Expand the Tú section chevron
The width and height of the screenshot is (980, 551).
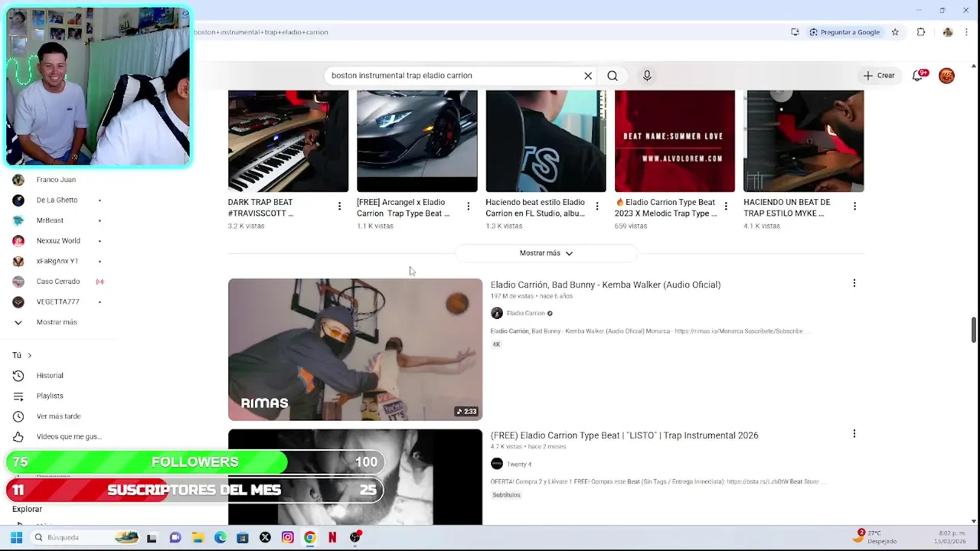tap(29, 355)
